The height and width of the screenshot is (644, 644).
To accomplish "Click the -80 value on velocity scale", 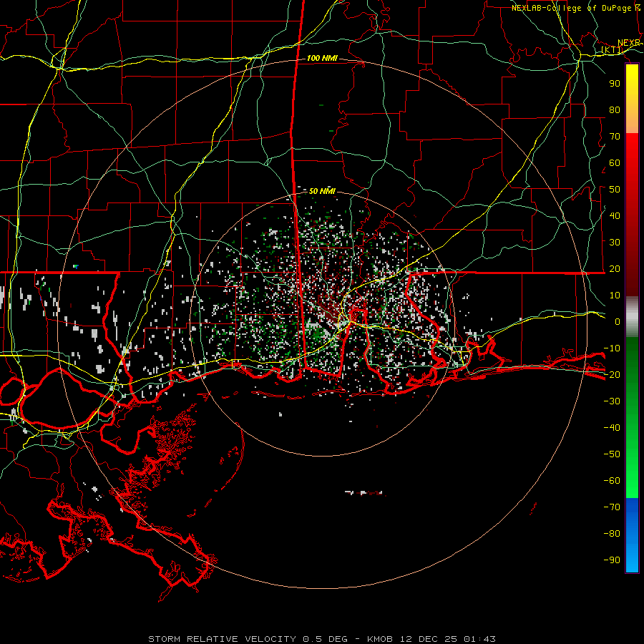I will pos(612,534).
